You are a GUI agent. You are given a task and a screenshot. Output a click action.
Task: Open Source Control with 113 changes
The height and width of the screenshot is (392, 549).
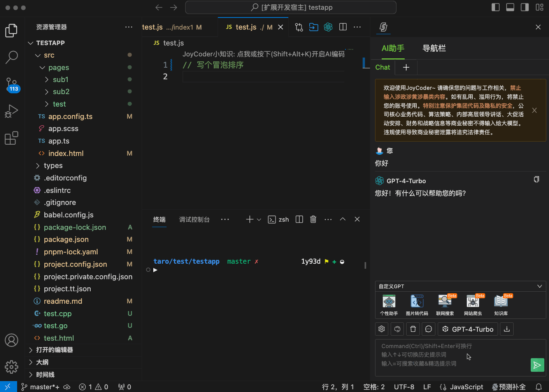click(12, 84)
